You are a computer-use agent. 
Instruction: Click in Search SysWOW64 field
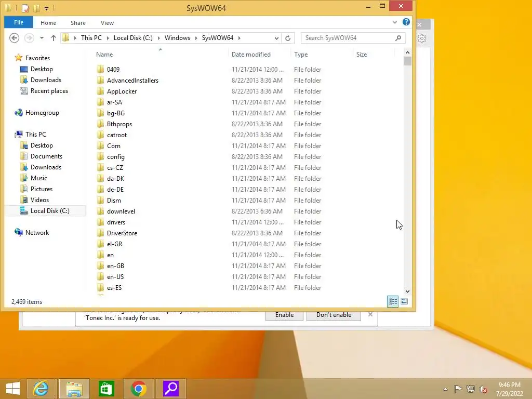coord(348,38)
